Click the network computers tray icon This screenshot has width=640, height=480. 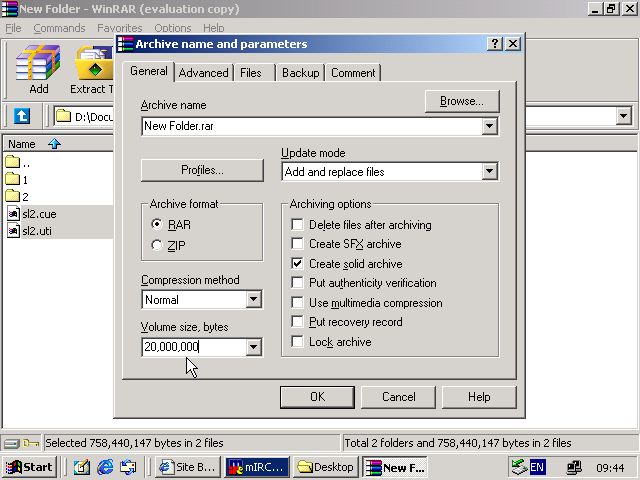(x=574, y=467)
